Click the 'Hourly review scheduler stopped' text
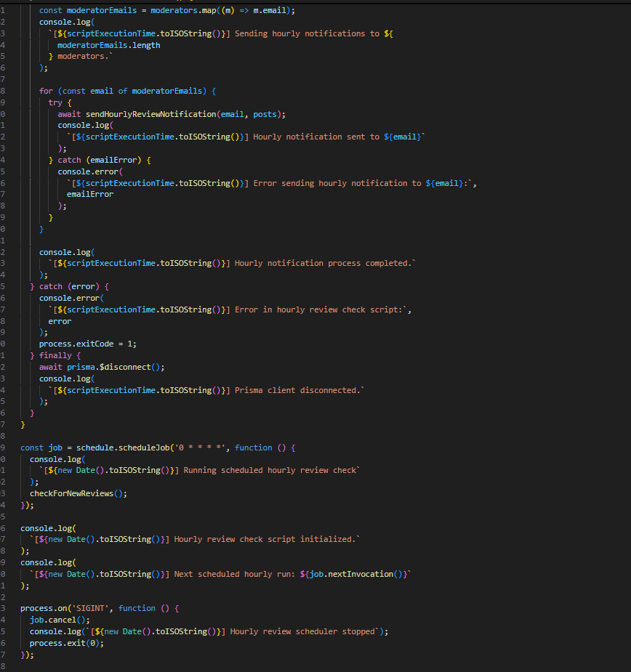Viewport: 631px width, 672px height. tap(303, 631)
